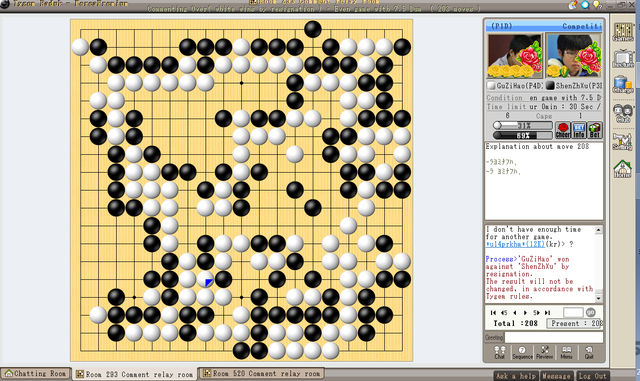Open the Bet Info icon
Image resolution: width=640 pixels, height=381 pixels.
click(579, 130)
